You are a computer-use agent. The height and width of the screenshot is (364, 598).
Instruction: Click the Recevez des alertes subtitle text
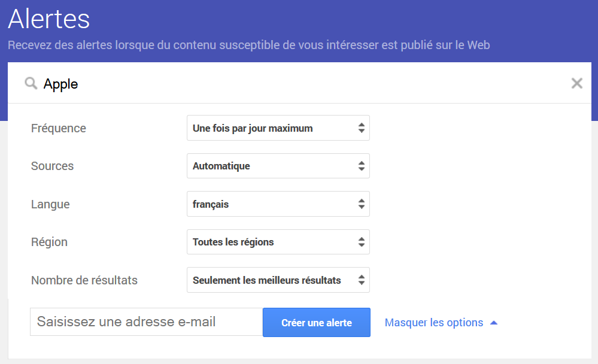tap(248, 45)
